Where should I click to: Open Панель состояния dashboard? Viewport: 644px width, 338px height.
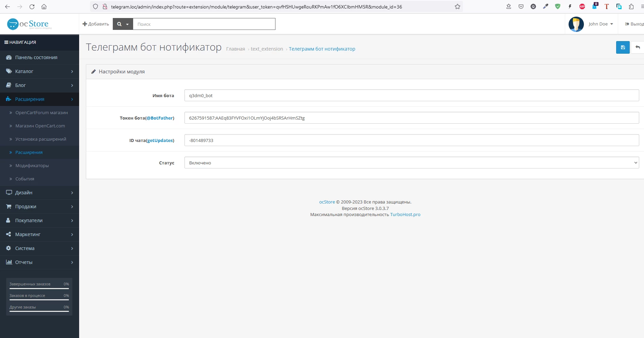pyautogui.click(x=39, y=57)
